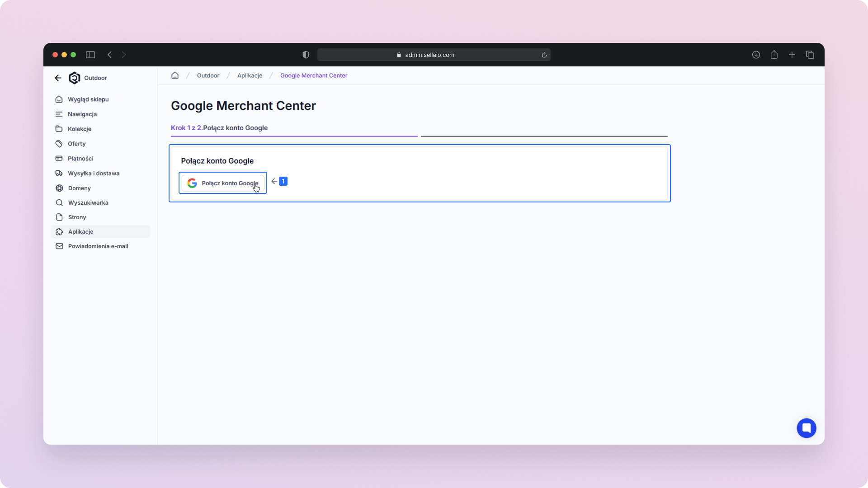Click Outdoor breadcrumb link
868x488 pixels.
pyautogui.click(x=208, y=75)
